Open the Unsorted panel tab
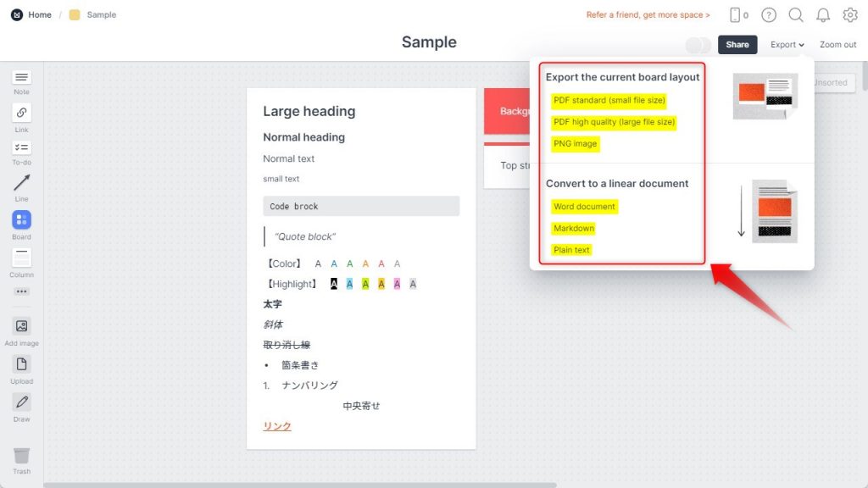The width and height of the screenshot is (868, 488). point(834,82)
